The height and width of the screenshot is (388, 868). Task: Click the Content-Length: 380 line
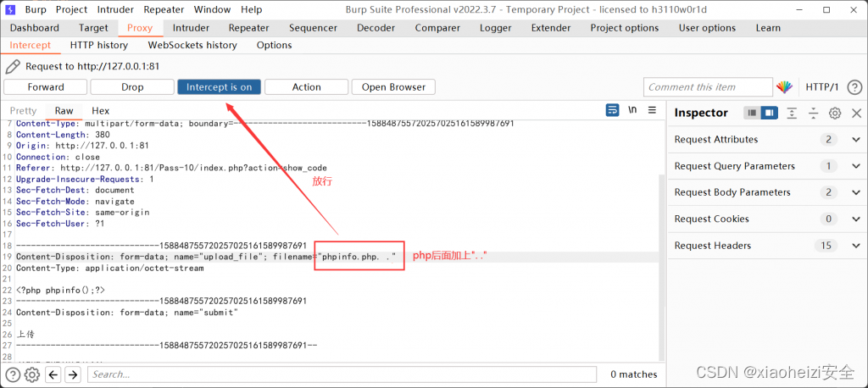63,135
